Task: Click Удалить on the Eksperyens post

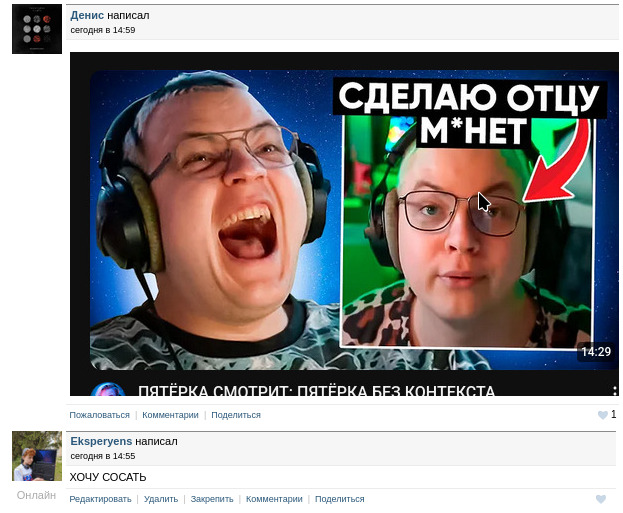Action: (161, 499)
